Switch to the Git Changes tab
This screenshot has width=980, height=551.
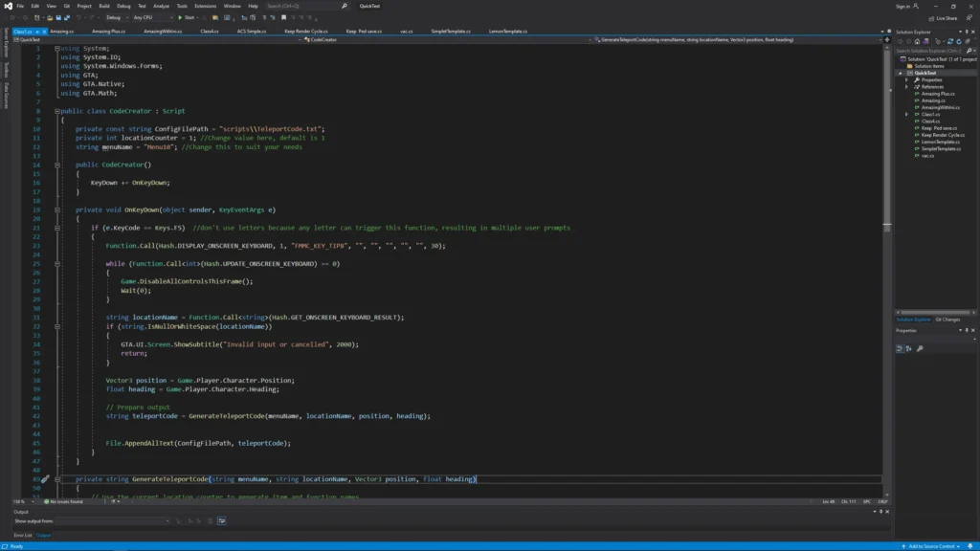947,320
